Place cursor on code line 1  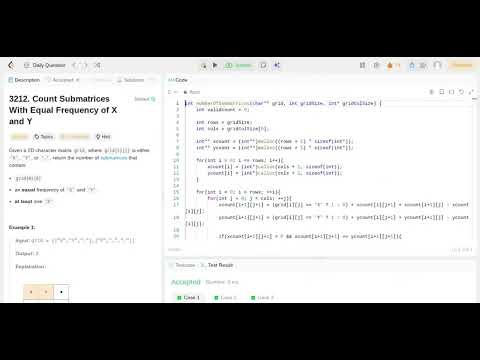click(283, 103)
